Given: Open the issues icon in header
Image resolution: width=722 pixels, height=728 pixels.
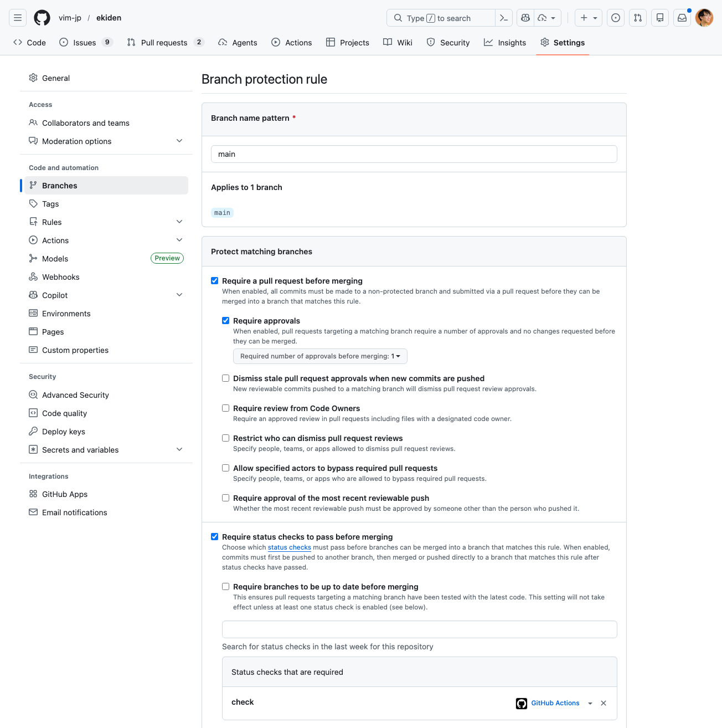Looking at the screenshot, I should pos(616,18).
